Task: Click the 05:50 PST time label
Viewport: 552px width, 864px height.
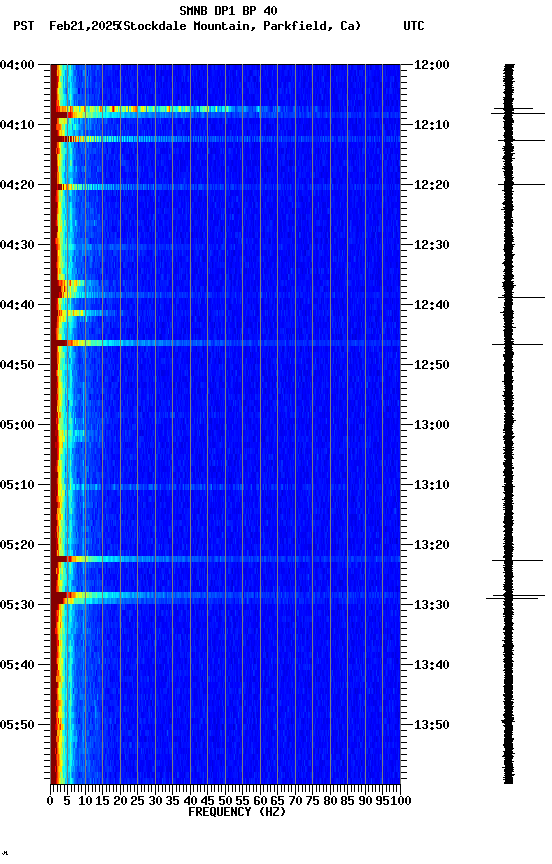Action: click(17, 725)
